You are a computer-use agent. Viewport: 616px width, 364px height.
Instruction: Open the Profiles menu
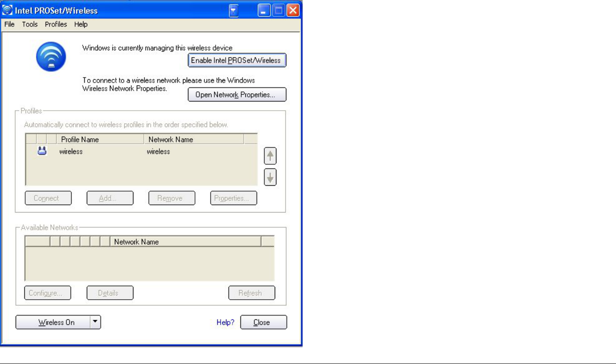(x=56, y=24)
